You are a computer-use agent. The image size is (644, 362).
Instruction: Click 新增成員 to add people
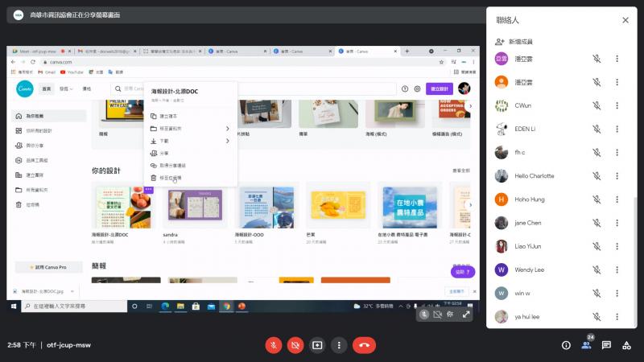pyautogui.click(x=520, y=41)
